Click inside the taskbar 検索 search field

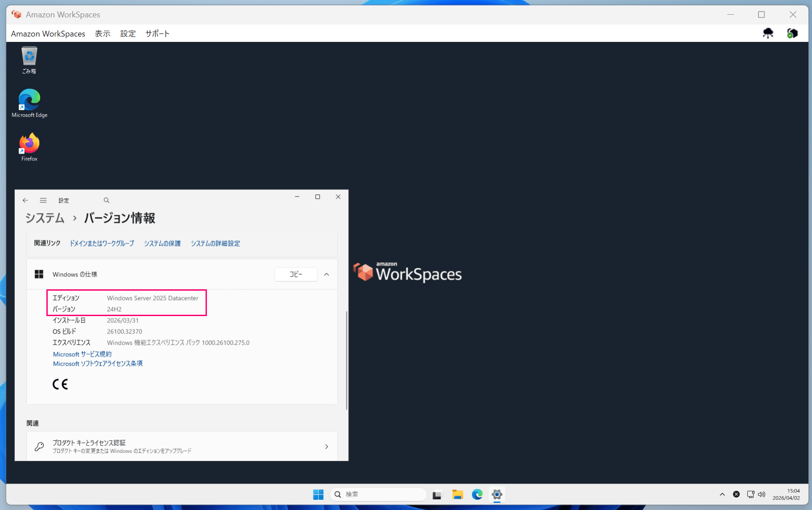tap(378, 494)
